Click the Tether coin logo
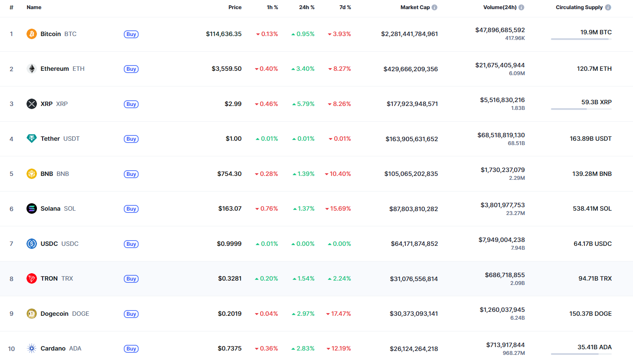633x364 pixels. (32, 139)
